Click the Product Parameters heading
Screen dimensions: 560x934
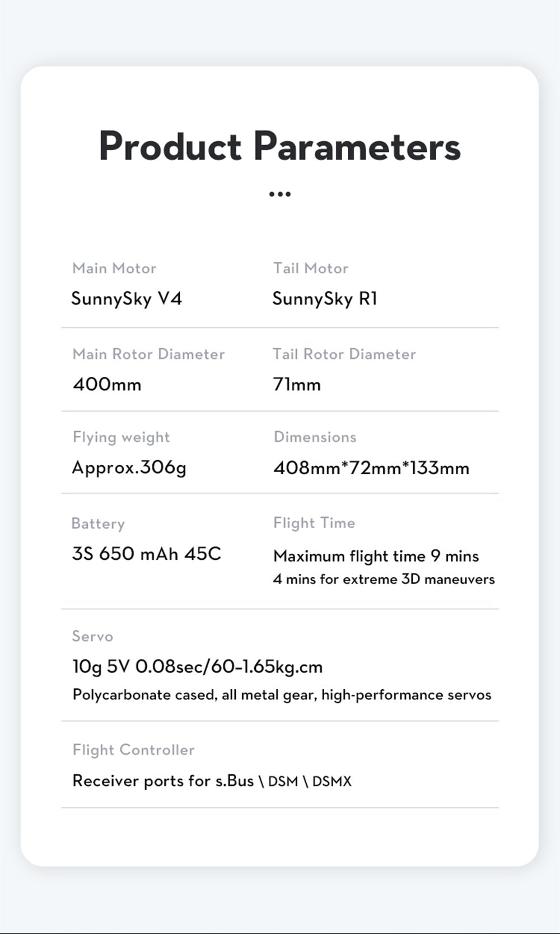pyautogui.click(x=279, y=146)
